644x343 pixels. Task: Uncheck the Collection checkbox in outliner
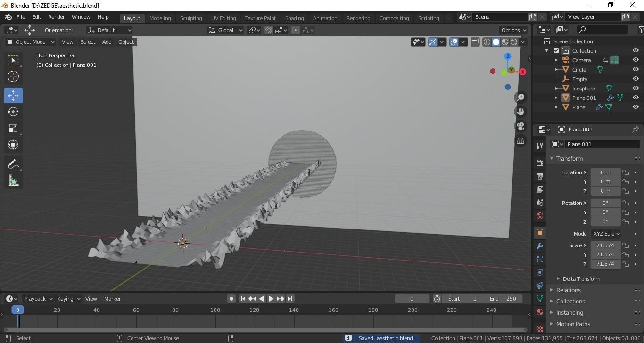point(556,51)
